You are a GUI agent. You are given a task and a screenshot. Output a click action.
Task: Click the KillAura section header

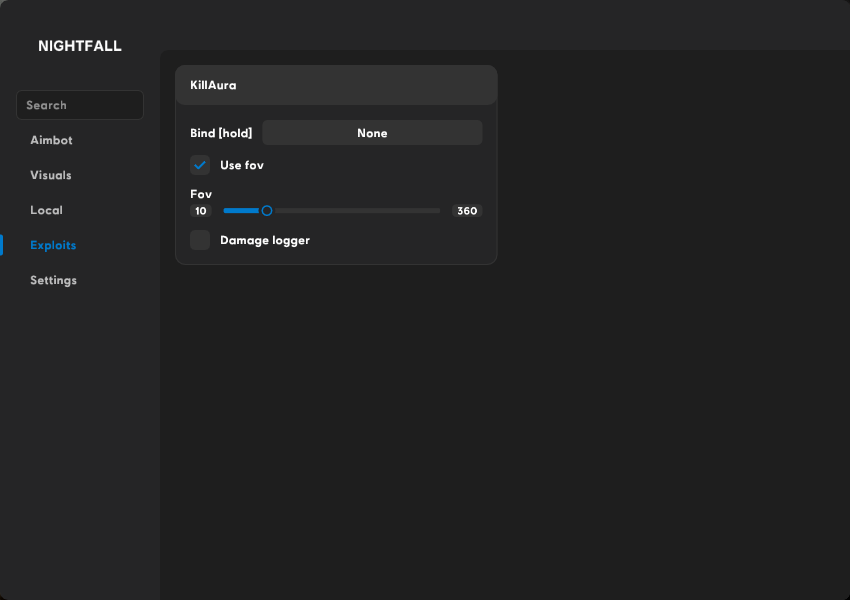coord(336,86)
